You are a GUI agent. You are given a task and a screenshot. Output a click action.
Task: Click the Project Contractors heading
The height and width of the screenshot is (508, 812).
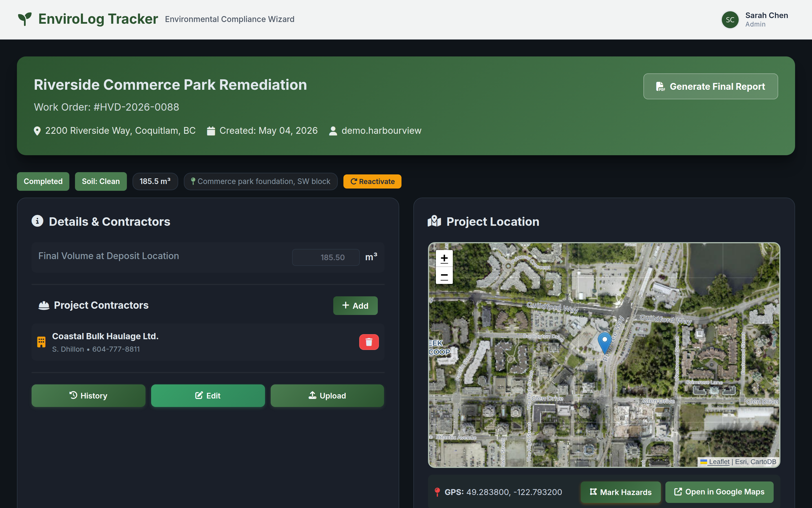point(101,305)
